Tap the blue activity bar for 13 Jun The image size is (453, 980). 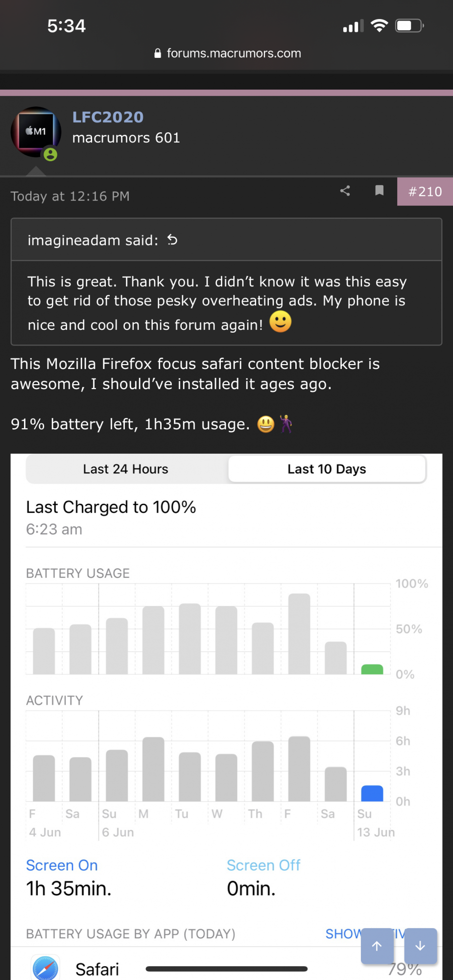(372, 793)
